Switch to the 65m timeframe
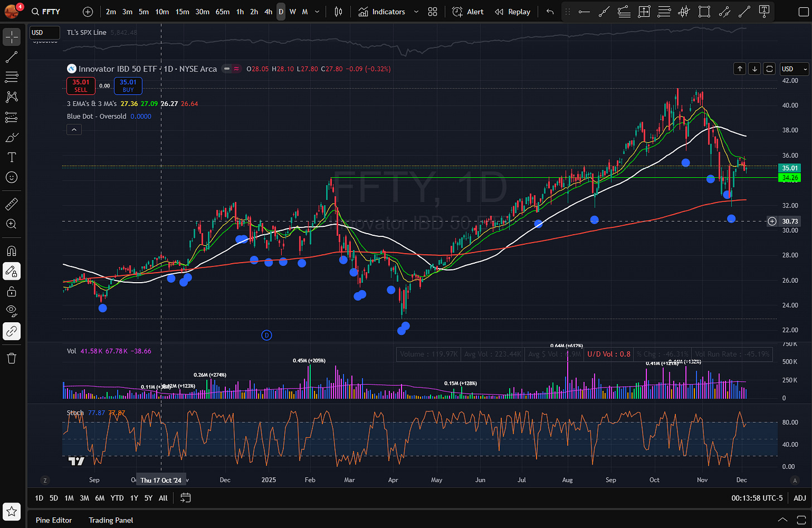Screen dimensions: 812x528 [x=222, y=12]
